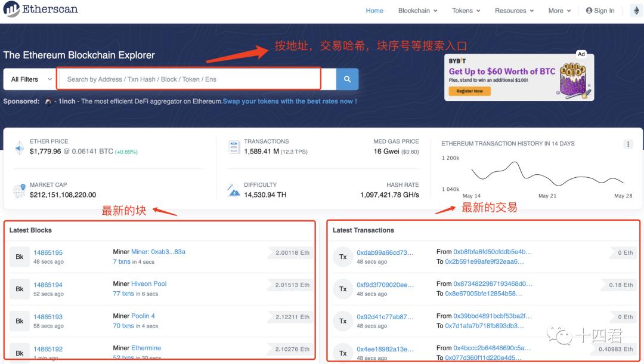
Task: Open the chart options three-dot icon
Action: 628,144
